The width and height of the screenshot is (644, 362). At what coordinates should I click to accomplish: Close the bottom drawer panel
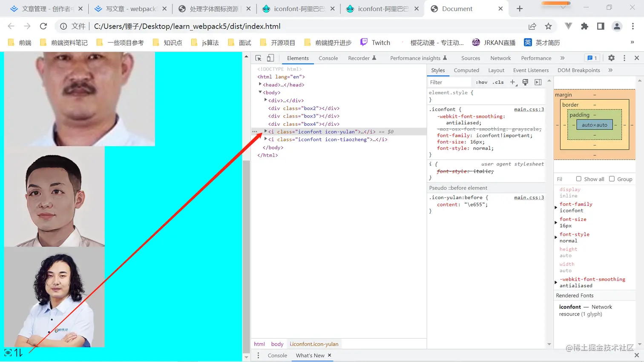[637, 355]
